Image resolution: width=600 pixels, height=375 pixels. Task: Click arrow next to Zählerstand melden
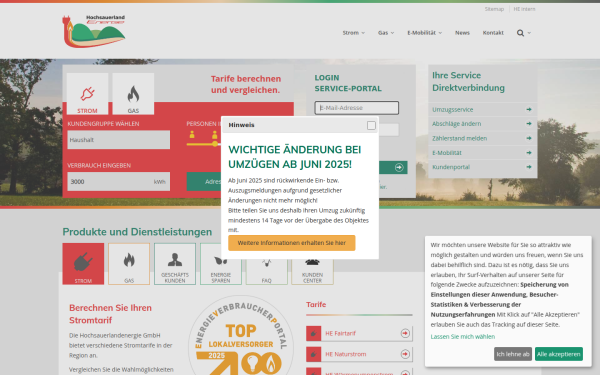pos(529,138)
